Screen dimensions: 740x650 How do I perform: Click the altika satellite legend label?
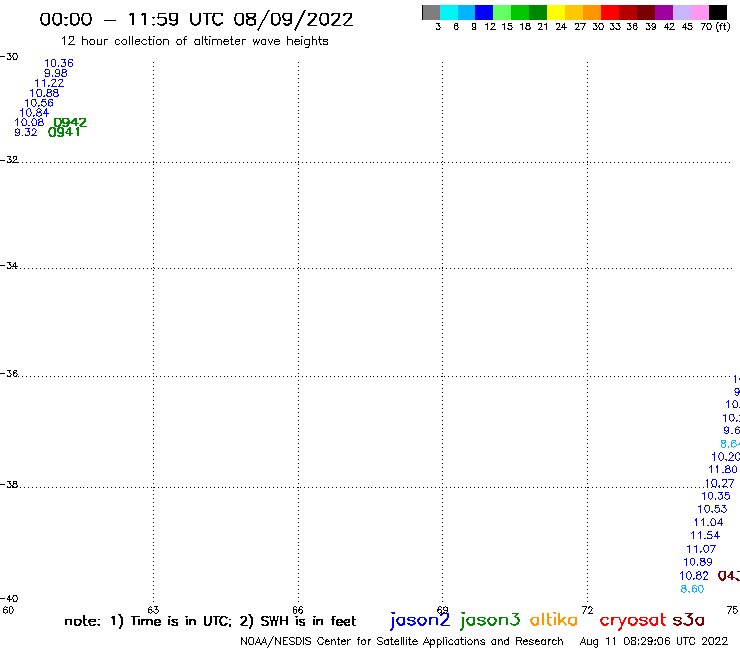coord(554,620)
